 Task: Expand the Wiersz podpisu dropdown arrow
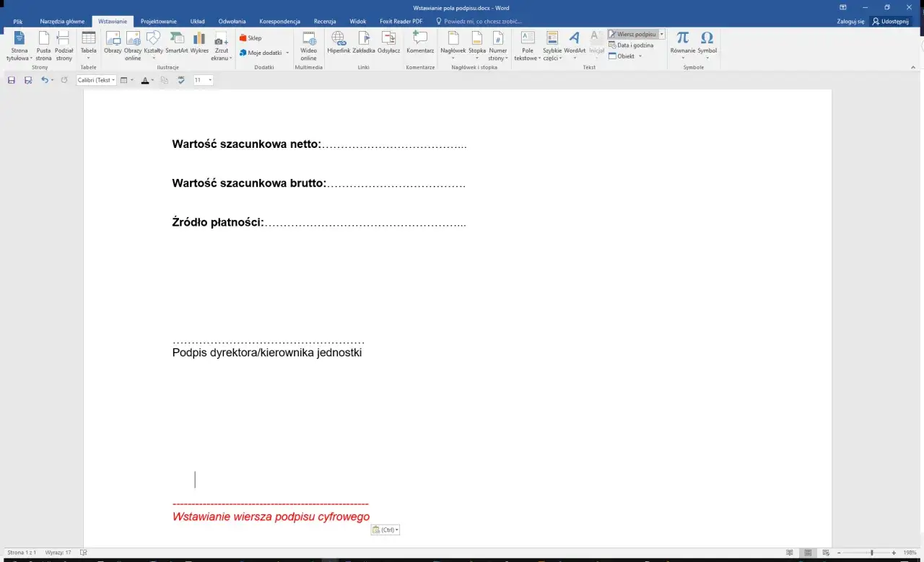coord(662,34)
